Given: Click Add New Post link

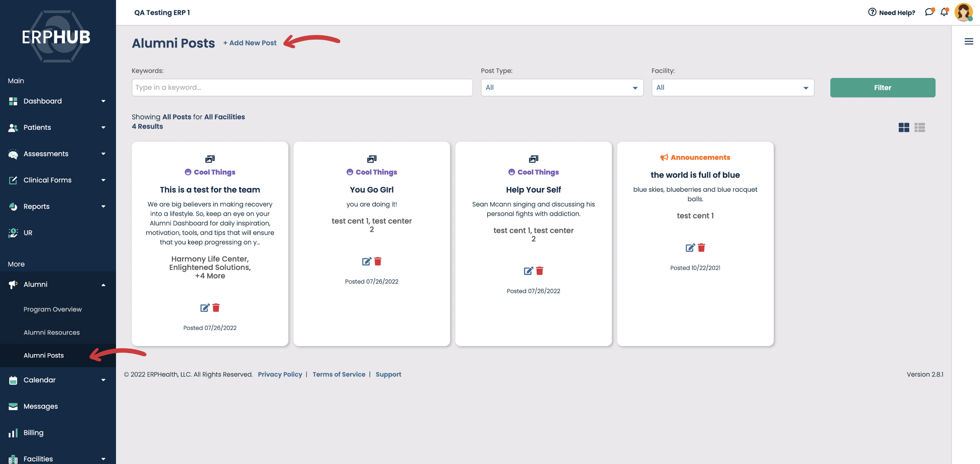Looking at the screenshot, I should tap(250, 43).
